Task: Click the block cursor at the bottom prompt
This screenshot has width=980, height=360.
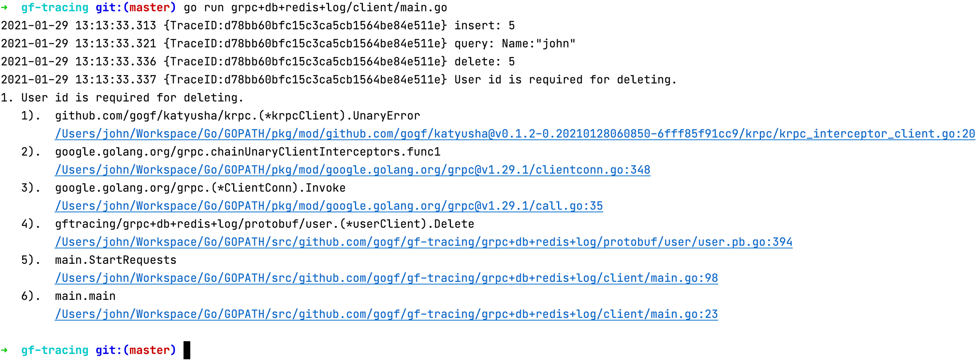Action: point(187,350)
